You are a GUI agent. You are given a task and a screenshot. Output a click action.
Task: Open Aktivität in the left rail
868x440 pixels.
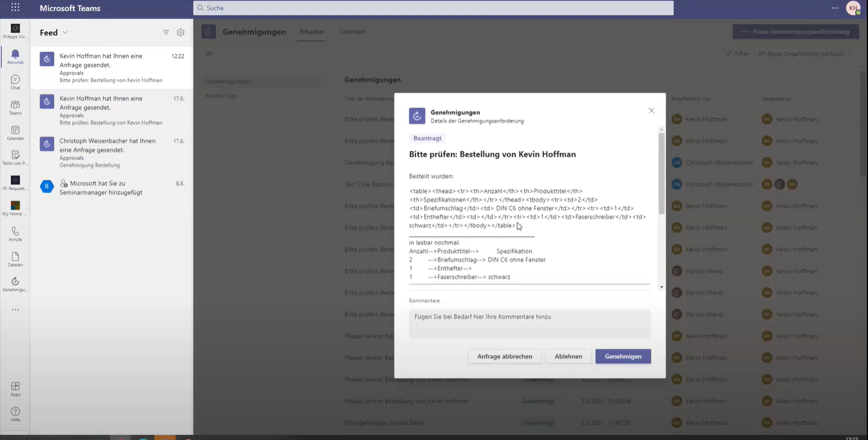tap(15, 57)
